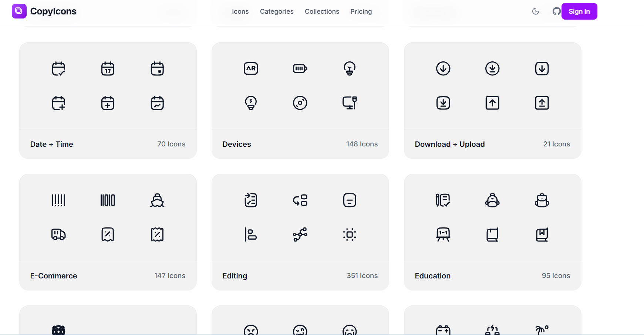This screenshot has width=644, height=335.
Task: Select the rounded square minus icon
Action: pos(350,200)
